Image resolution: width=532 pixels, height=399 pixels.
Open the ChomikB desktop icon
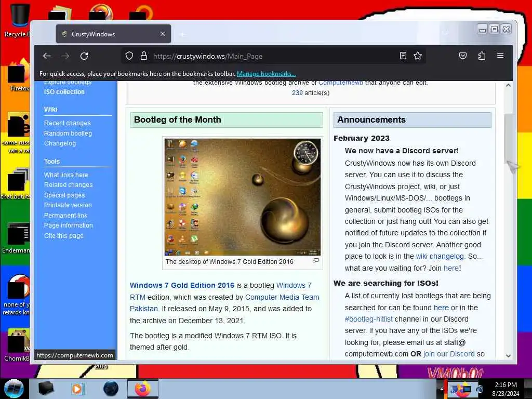(x=17, y=344)
